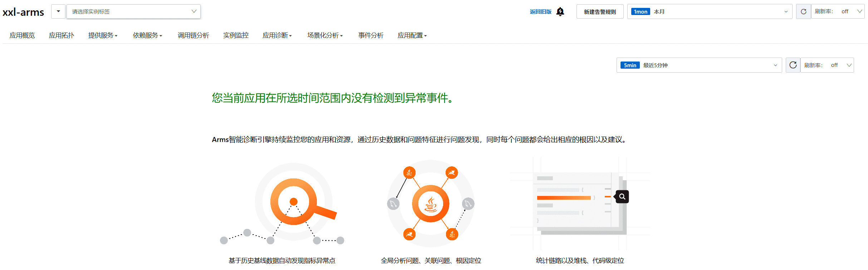The height and width of the screenshot is (270, 868).
Task: Expand the 应用配置 menu
Action: tap(412, 35)
